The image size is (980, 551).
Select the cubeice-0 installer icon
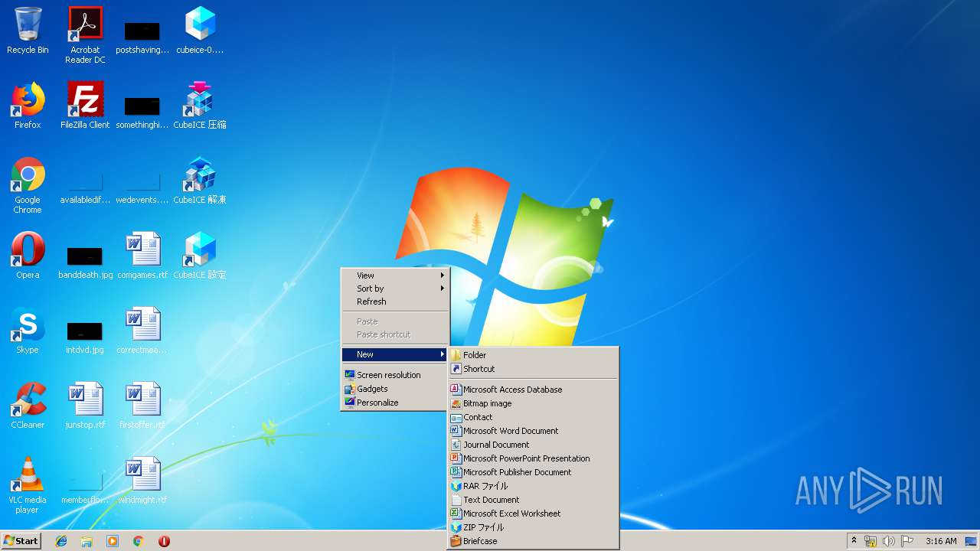200,31
